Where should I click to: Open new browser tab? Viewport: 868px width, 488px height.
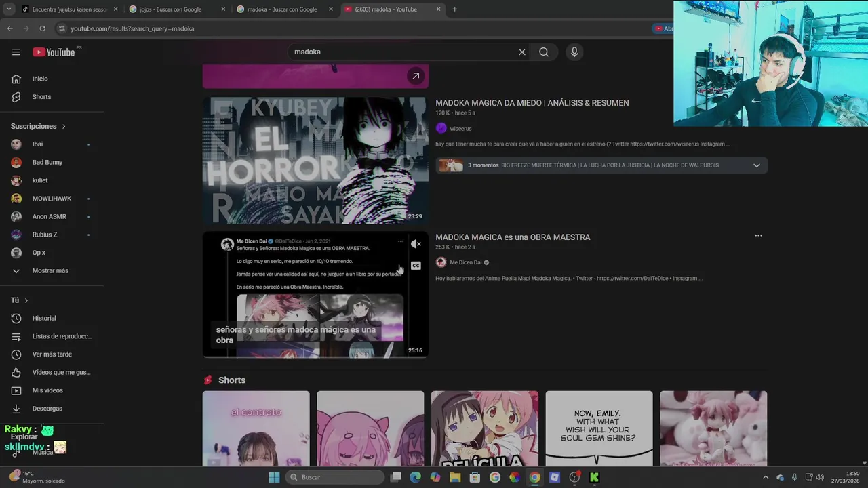click(x=454, y=9)
